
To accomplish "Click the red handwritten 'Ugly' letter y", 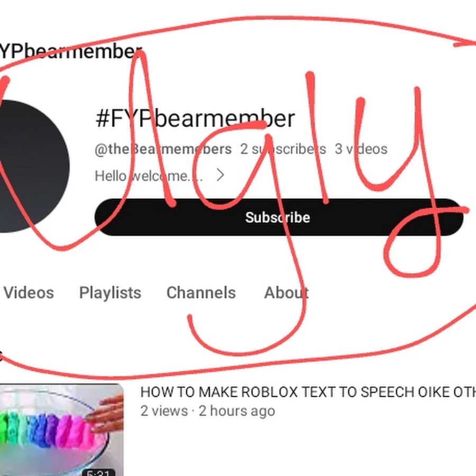I will pos(412,182).
